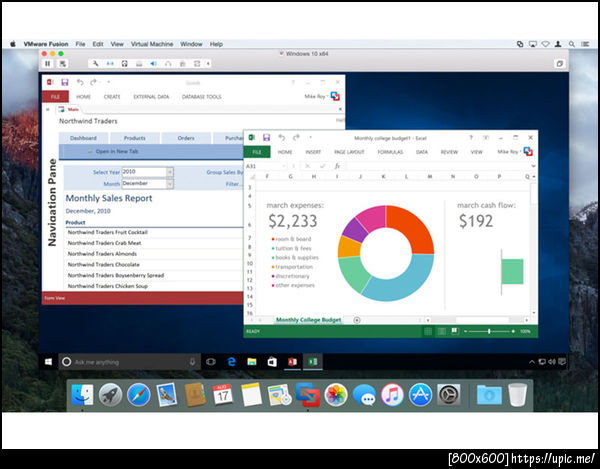Open the Select Year dropdown arrow
The height and width of the screenshot is (469, 600).
click(x=170, y=172)
